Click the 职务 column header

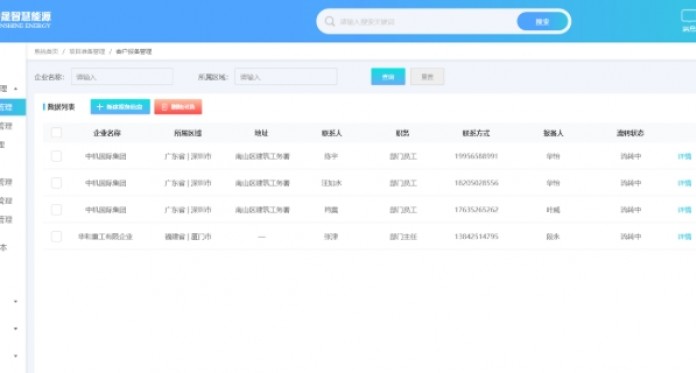pyautogui.click(x=403, y=133)
